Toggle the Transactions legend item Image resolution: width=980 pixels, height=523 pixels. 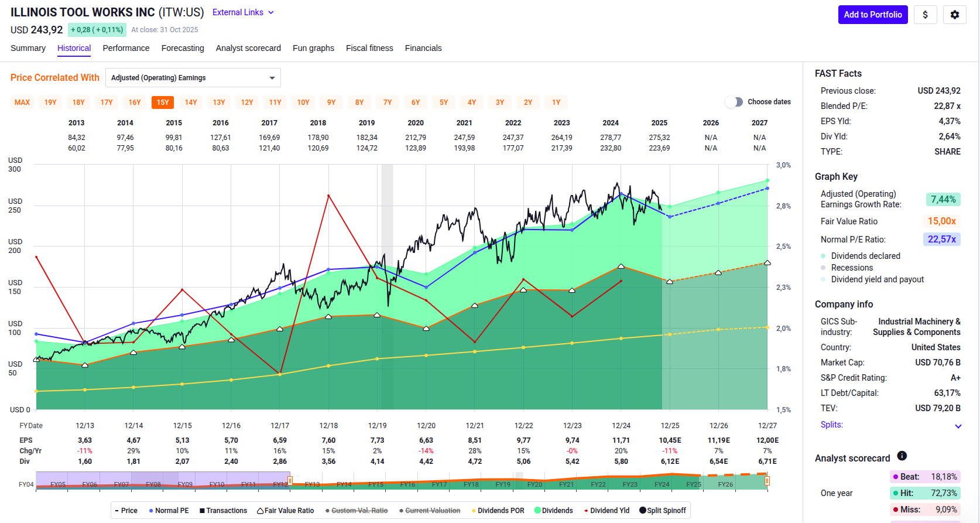click(x=223, y=511)
